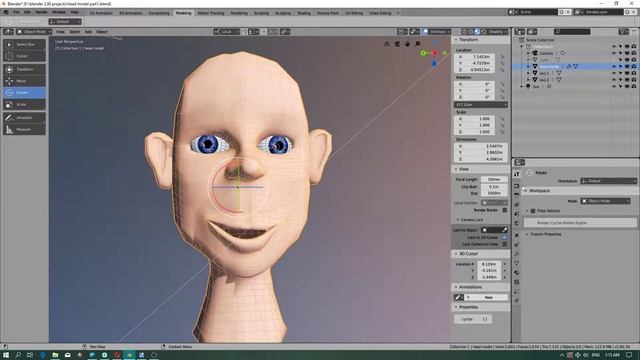Hide head model via eye icon

point(614,67)
